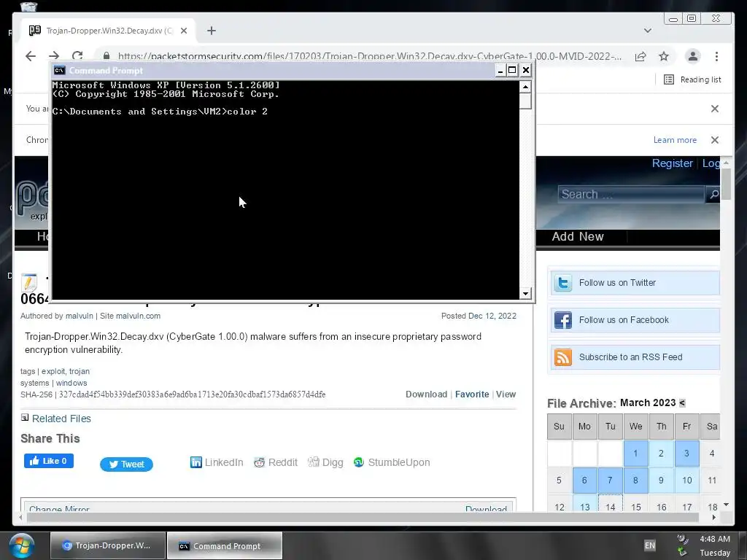This screenshot has width=747, height=560.
Task: Click the Command Prompt scroll down arrow
Action: click(x=525, y=294)
